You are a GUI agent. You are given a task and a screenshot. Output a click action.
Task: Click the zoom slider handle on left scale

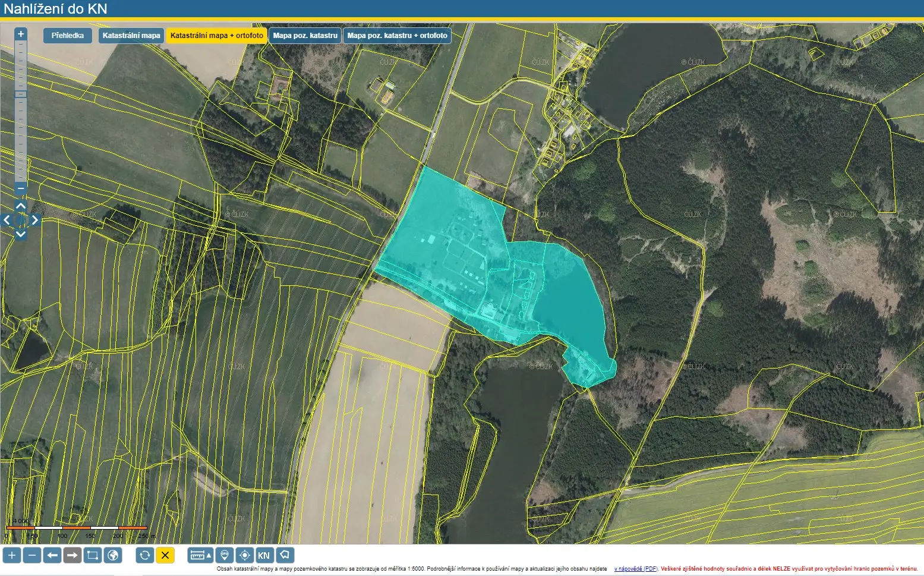(21, 94)
